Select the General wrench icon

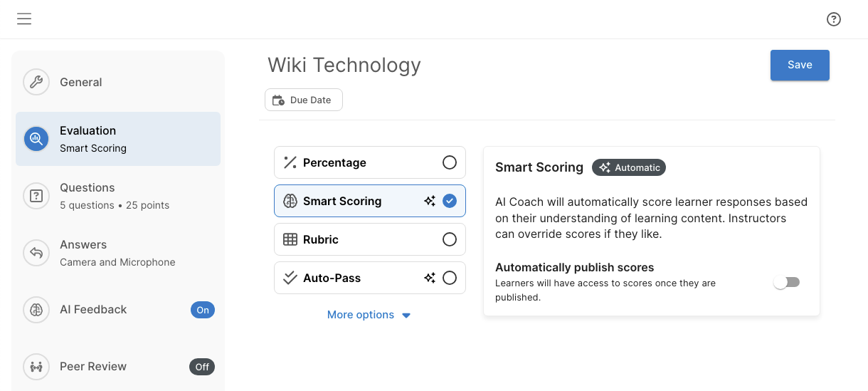pos(36,82)
